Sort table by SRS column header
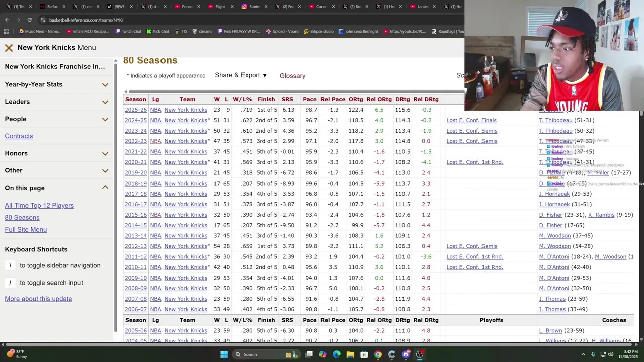Viewport: 644px width, 362px height. tap(287, 99)
